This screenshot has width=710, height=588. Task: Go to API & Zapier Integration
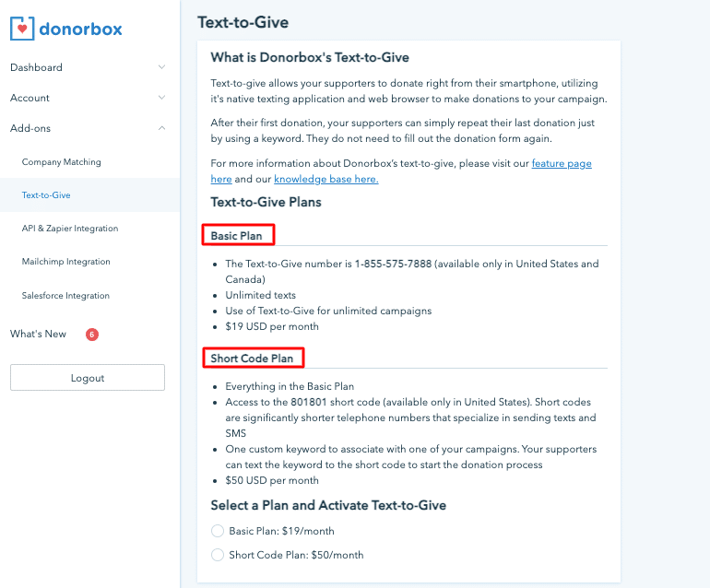coord(70,229)
